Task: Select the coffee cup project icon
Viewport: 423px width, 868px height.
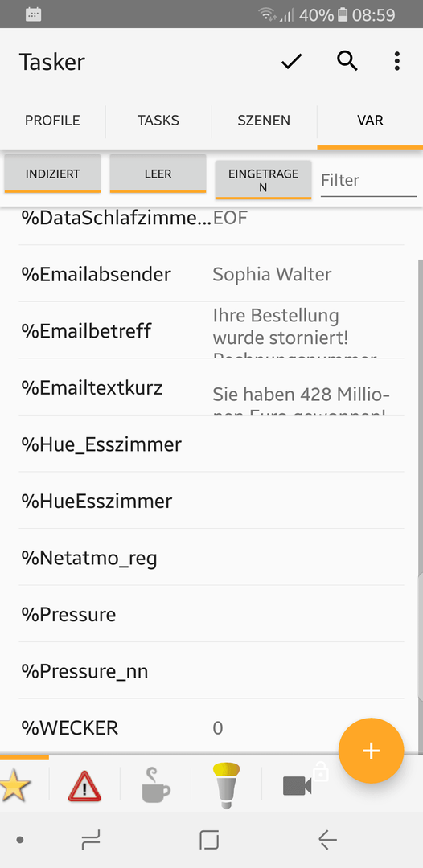Action: click(x=155, y=785)
